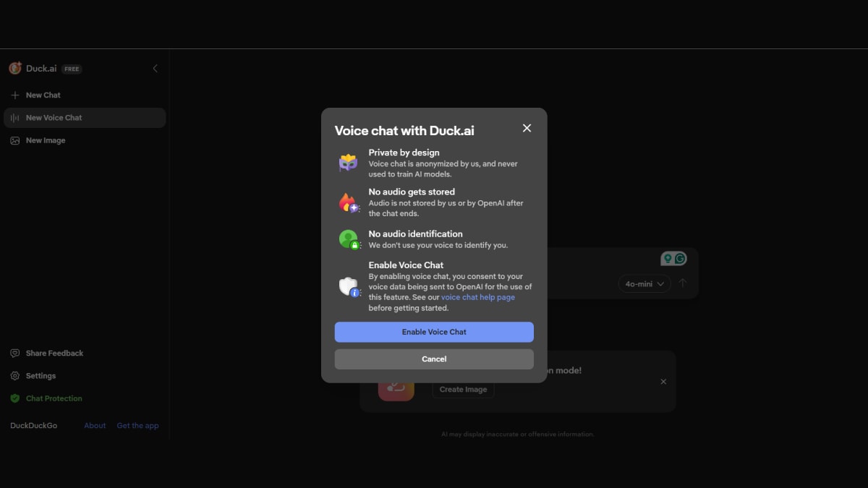Open the voice chat help page link

pyautogui.click(x=478, y=296)
